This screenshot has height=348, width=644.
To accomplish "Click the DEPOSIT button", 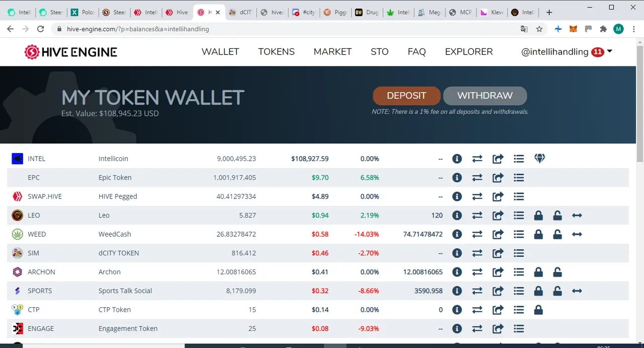I will pyautogui.click(x=407, y=96).
